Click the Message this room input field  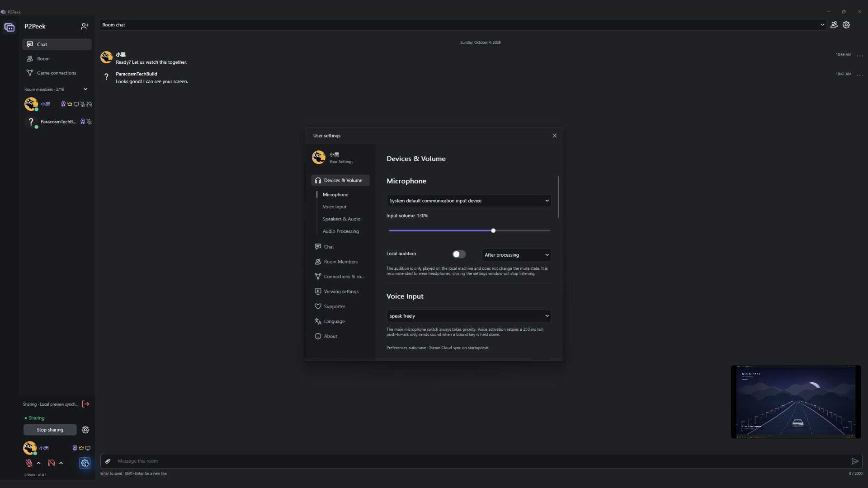pos(481,461)
